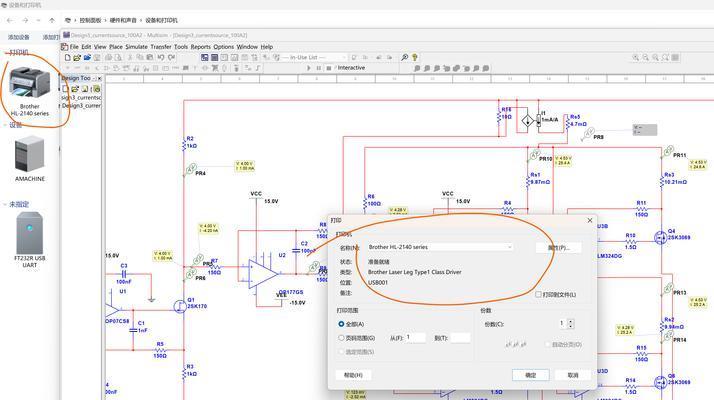Collapse the 设备 section chevron

pyautogui.click(x=5, y=125)
